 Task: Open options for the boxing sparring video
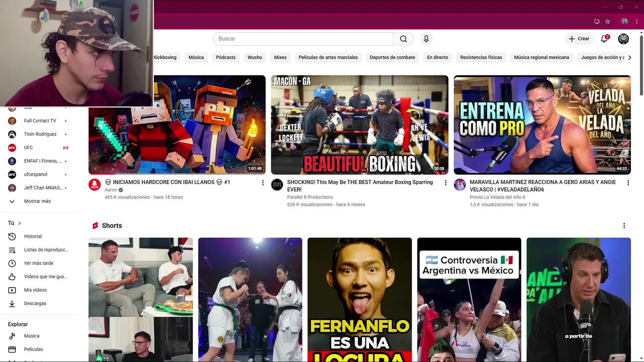point(445,183)
